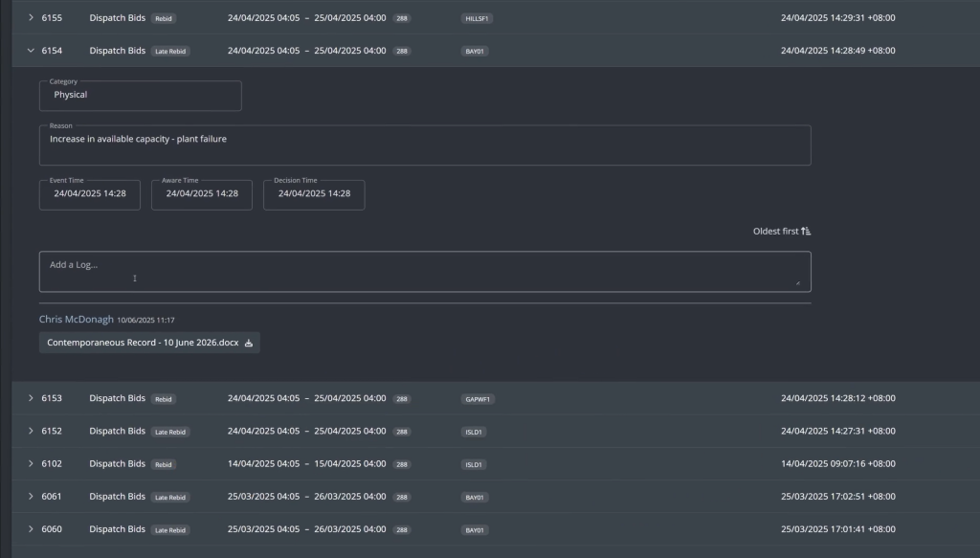Screen dimensions: 980x558
Task: Select the Category field showing Physical
Action: click(x=141, y=96)
